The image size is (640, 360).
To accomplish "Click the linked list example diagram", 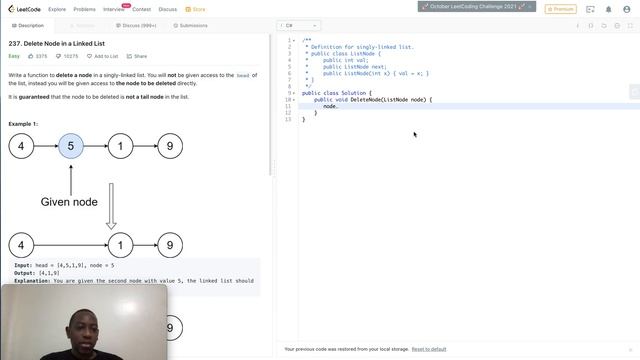I will pyautogui.click(x=96, y=196).
